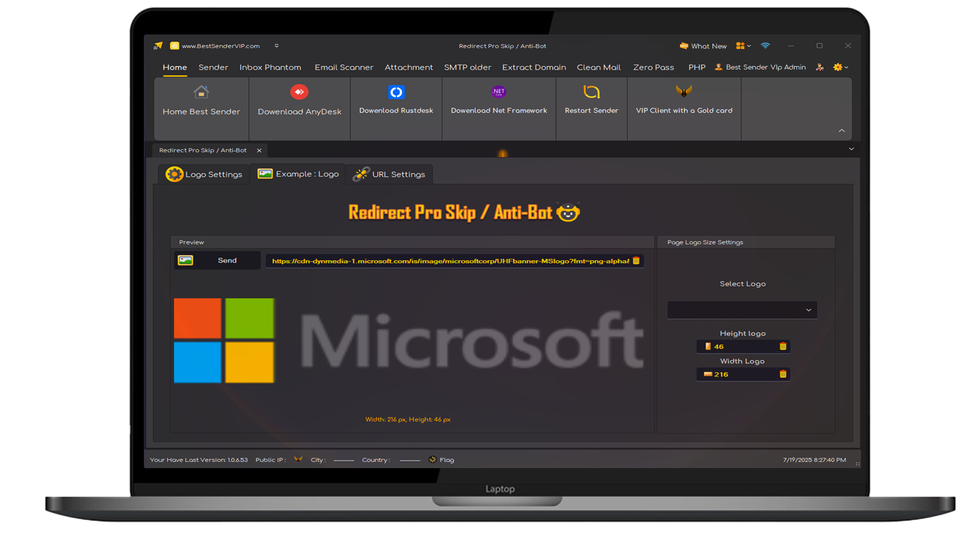This screenshot has width=980, height=537.
Task: Click the Microsoft logo preview image
Action: pyautogui.click(x=409, y=340)
